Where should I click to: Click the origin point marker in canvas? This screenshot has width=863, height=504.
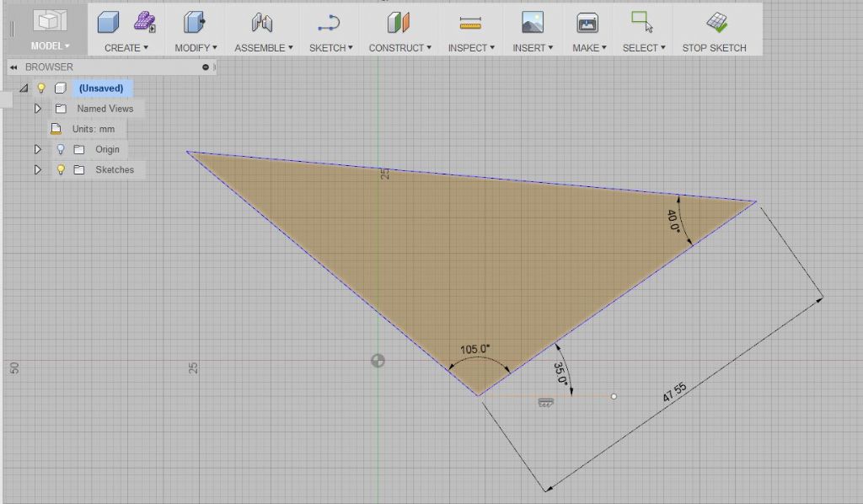378,361
